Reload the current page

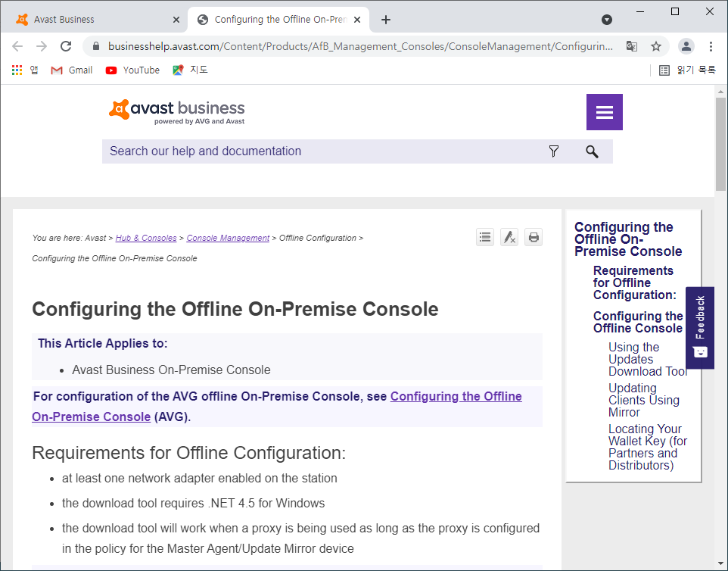(66, 46)
